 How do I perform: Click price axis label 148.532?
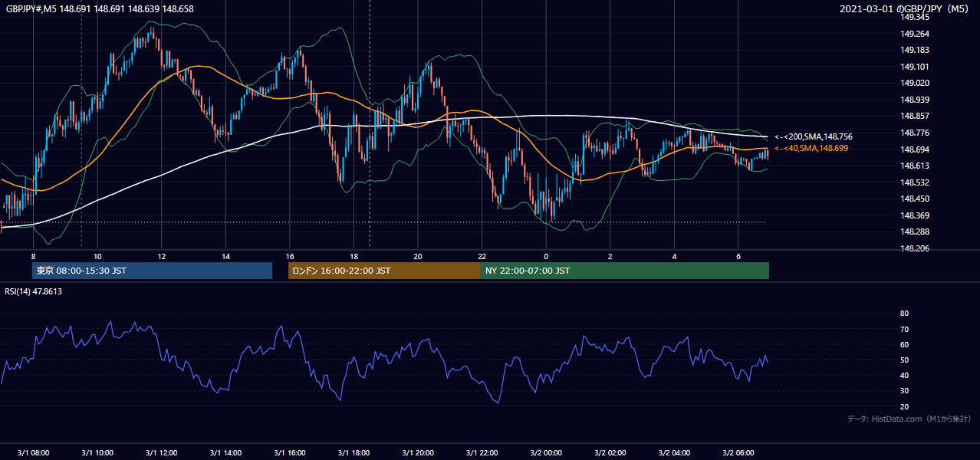coord(915,182)
